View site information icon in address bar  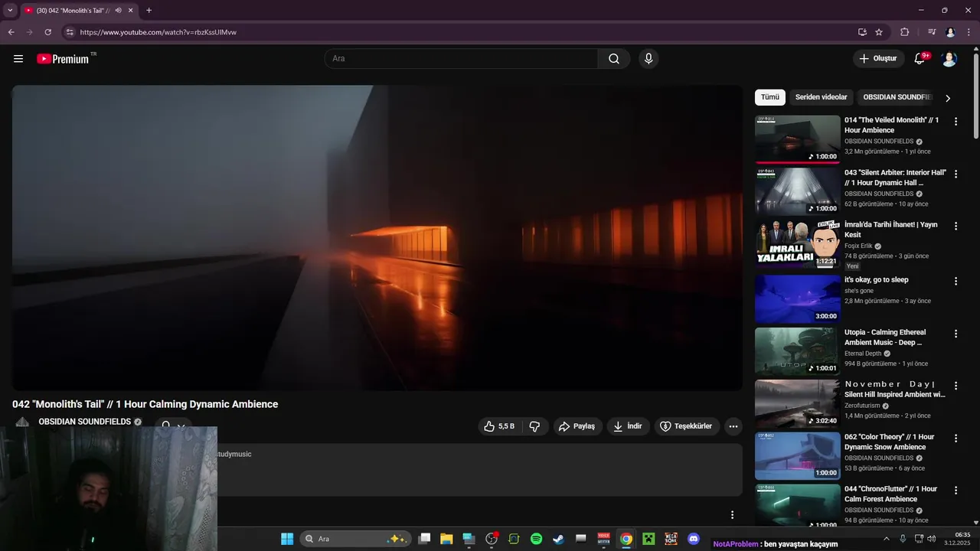tap(70, 32)
